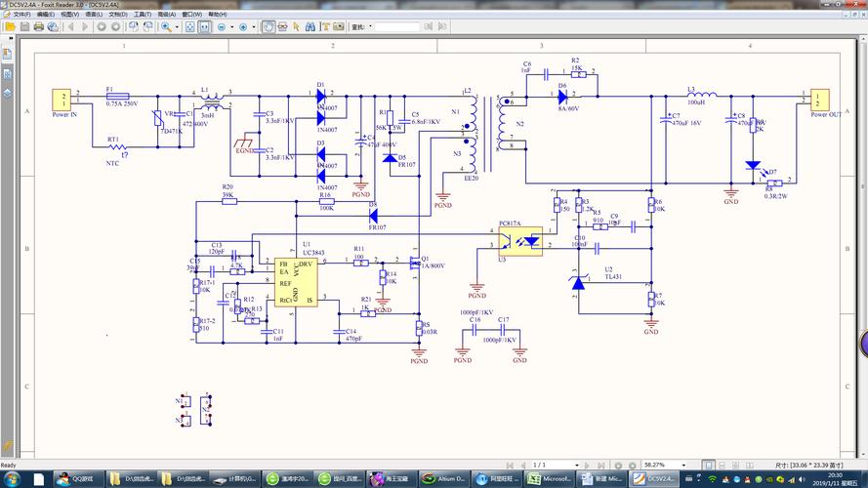
Task: Click the round minus Zoom Out button
Action: (x=222, y=27)
